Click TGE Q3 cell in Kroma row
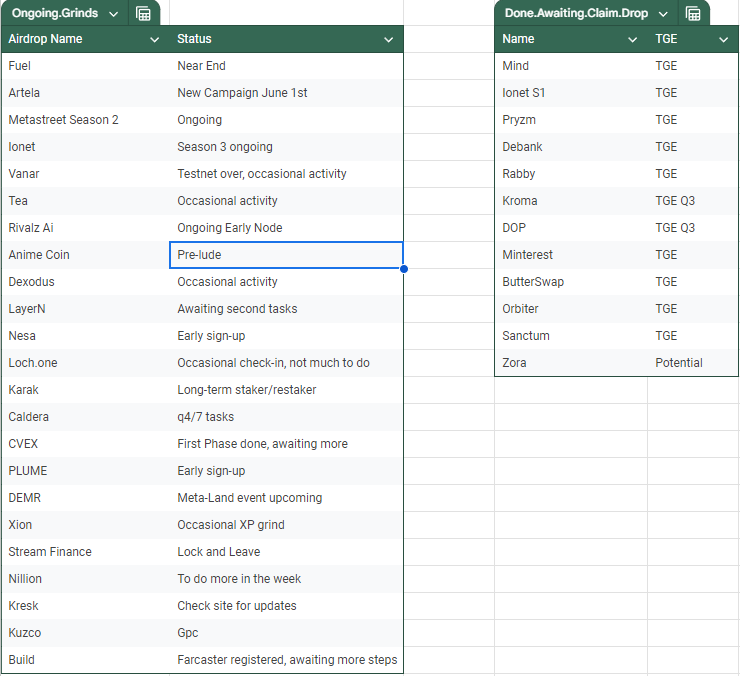The image size is (740, 676). coord(693,201)
